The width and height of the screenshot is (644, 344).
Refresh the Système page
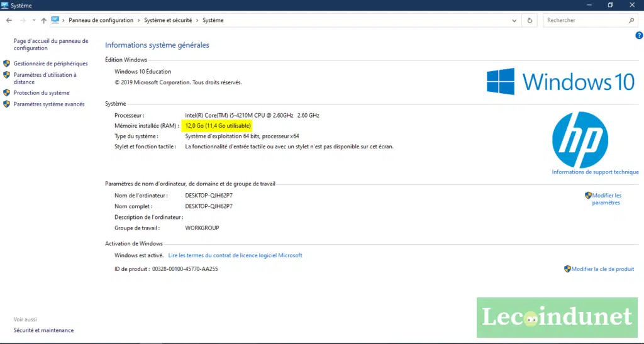pos(530,20)
